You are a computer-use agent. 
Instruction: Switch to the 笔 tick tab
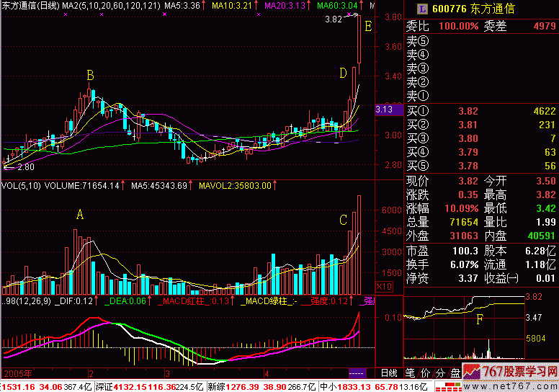(411, 373)
